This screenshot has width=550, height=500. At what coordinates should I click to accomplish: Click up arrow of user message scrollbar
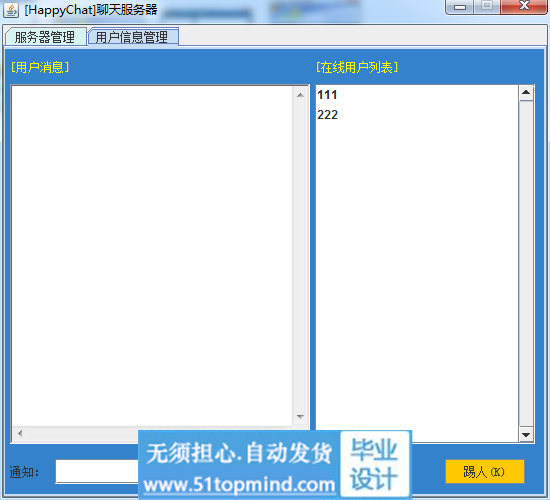[x=300, y=95]
